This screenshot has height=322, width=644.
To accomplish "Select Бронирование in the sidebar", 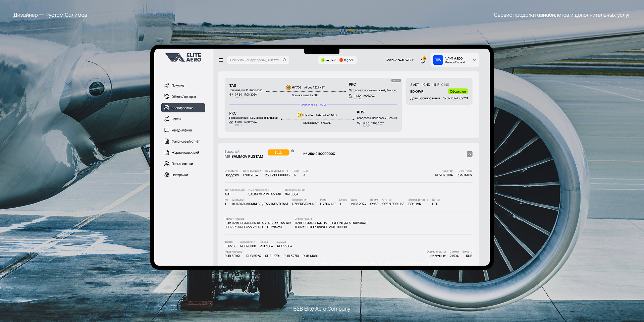I will tap(183, 108).
